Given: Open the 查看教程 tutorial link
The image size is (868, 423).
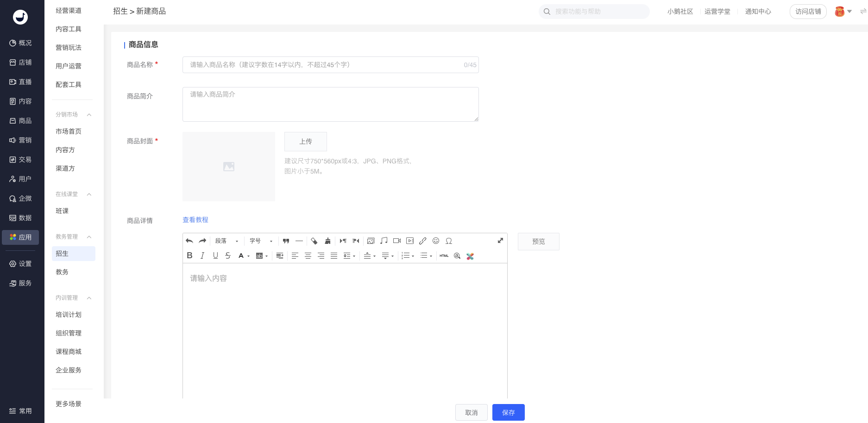Looking at the screenshot, I should [195, 220].
